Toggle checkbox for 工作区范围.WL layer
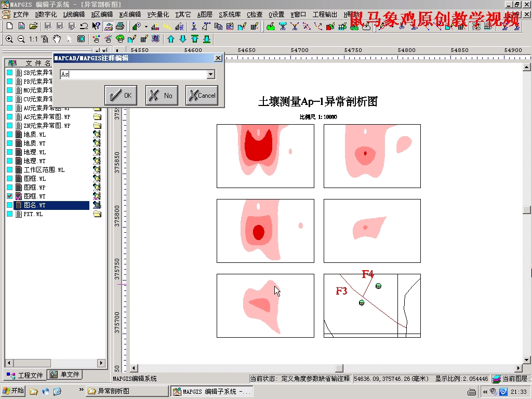This screenshot has height=399, width=532. click(9, 170)
